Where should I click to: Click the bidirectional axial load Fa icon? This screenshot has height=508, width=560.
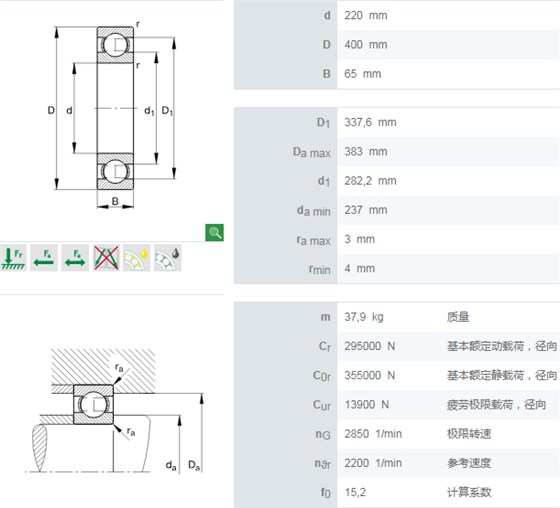click(x=75, y=258)
